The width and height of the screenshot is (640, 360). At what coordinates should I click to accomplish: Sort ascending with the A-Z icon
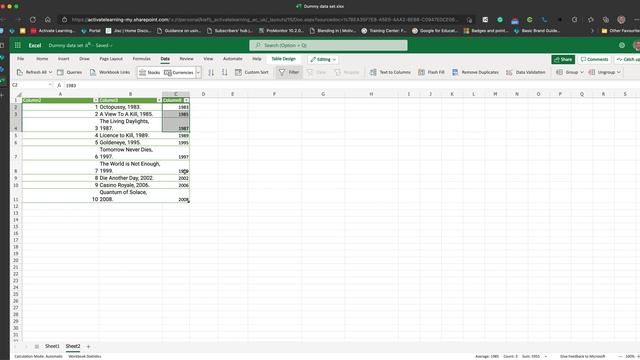coord(211,72)
